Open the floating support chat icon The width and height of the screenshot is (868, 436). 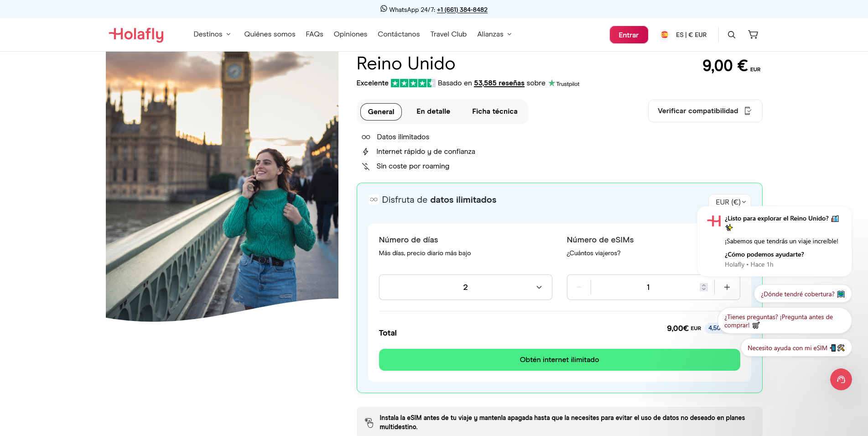click(841, 379)
